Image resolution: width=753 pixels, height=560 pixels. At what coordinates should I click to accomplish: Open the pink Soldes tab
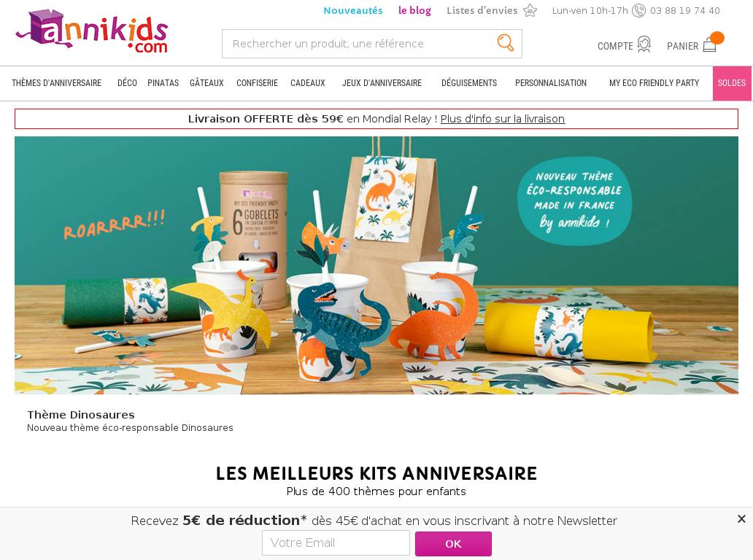(x=732, y=84)
